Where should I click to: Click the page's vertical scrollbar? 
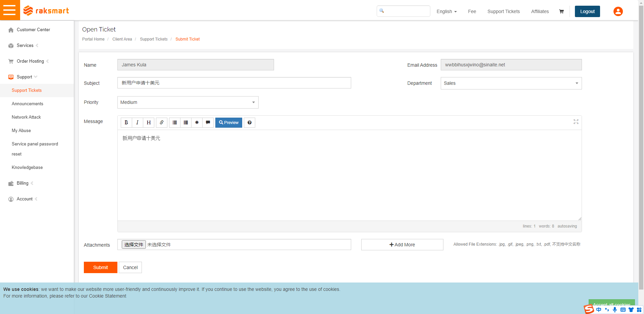[x=641, y=134]
